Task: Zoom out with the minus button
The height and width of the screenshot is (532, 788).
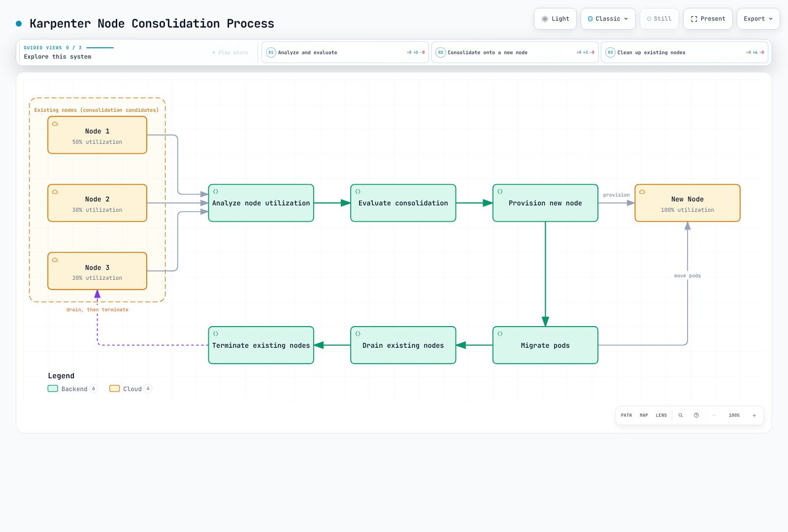Action: click(714, 415)
